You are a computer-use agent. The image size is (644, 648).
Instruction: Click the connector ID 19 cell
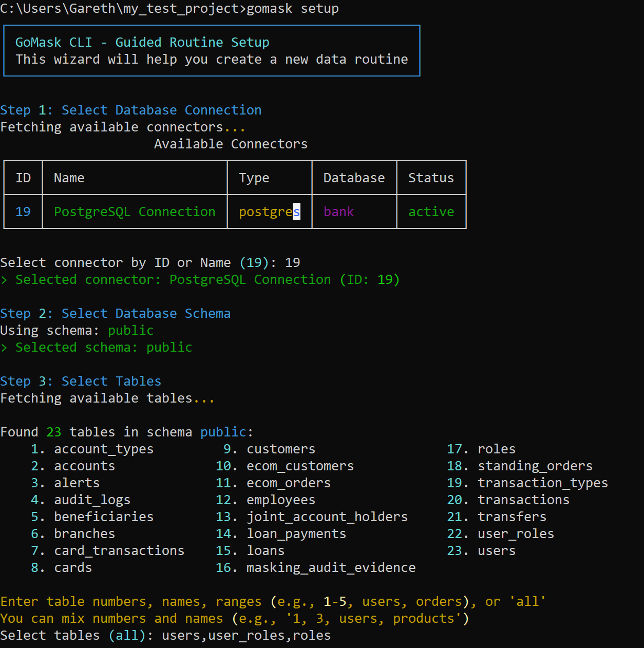click(23, 212)
